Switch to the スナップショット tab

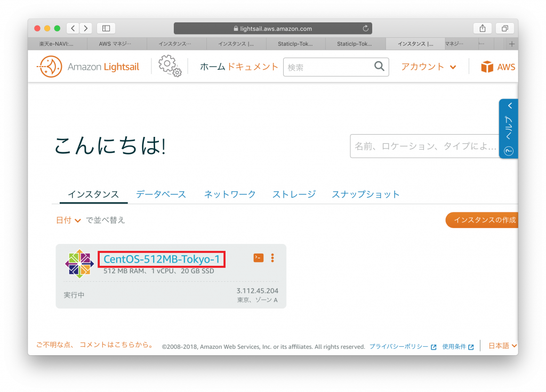(366, 194)
